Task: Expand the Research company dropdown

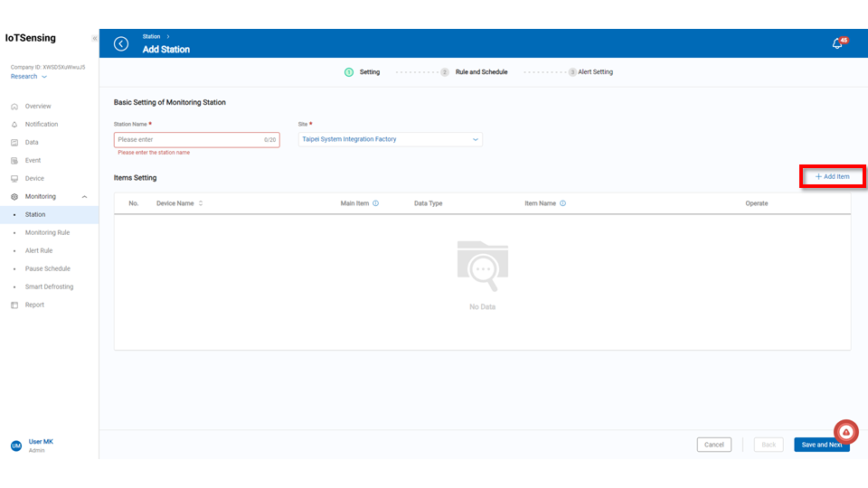Action: coord(29,77)
